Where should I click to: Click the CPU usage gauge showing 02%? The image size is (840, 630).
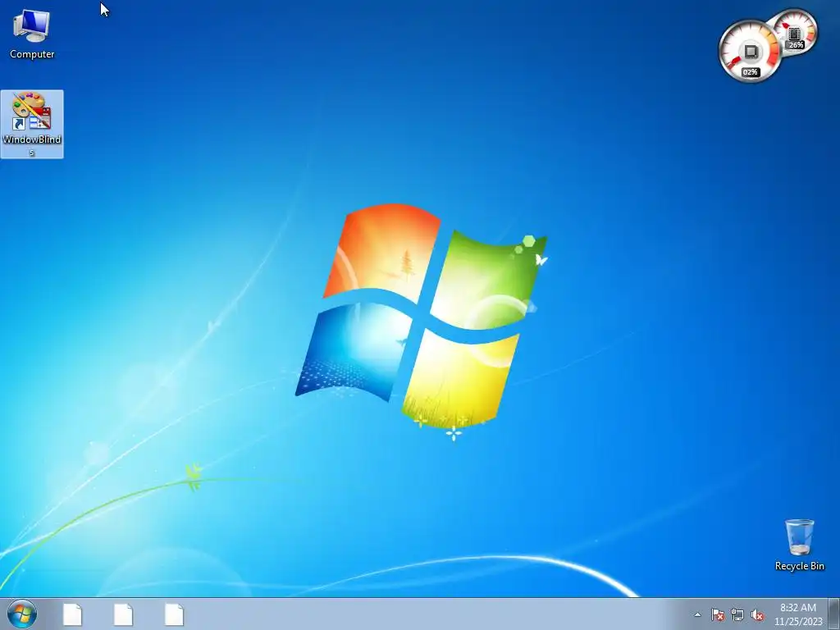pyautogui.click(x=750, y=52)
